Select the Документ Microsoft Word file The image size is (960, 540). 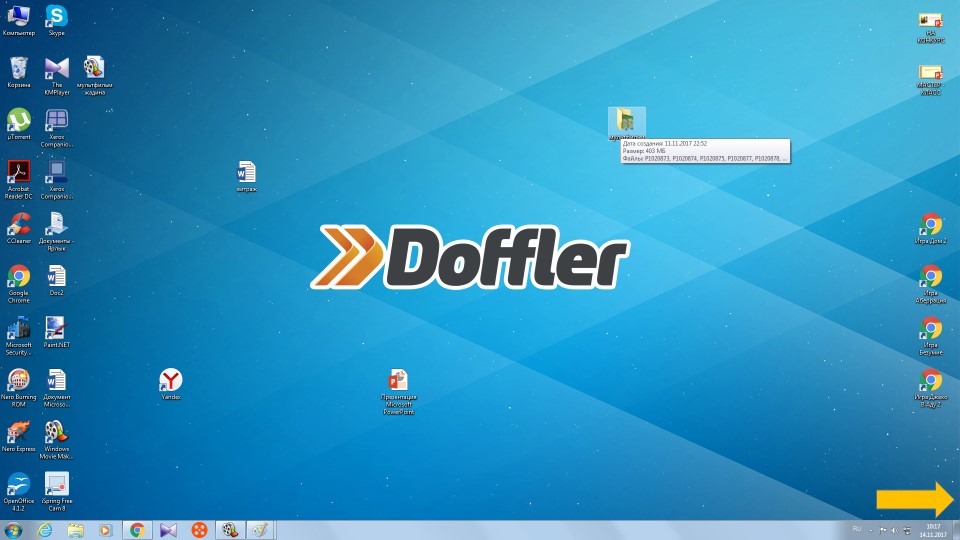[56, 388]
